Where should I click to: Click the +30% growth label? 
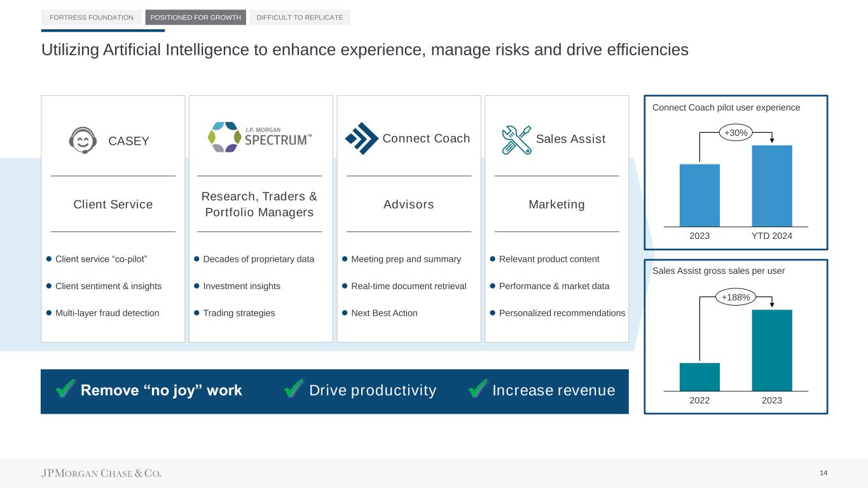[736, 132]
